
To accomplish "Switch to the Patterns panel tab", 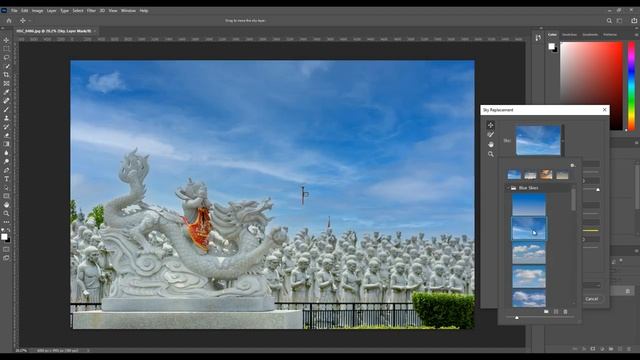I will click(x=610, y=35).
